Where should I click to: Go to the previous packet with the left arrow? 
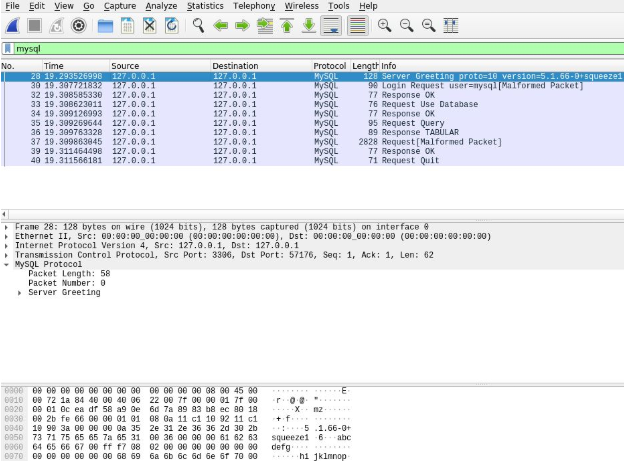[x=220, y=25]
